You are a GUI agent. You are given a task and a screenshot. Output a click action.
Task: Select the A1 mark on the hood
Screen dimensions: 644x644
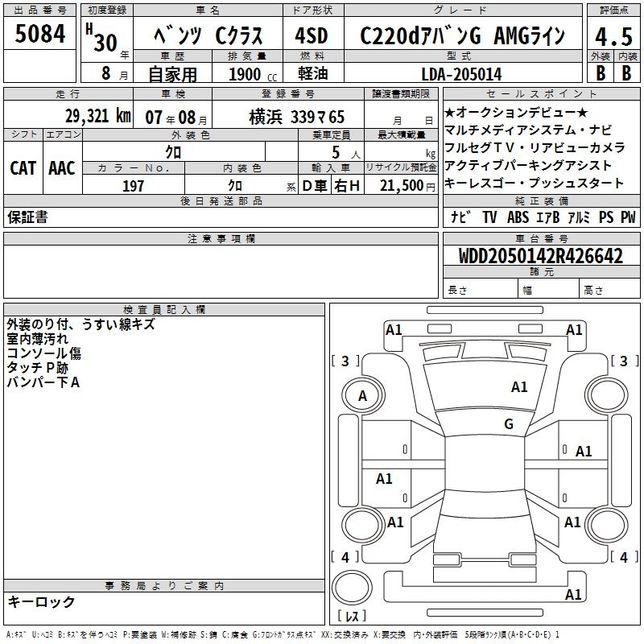(519, 386)
